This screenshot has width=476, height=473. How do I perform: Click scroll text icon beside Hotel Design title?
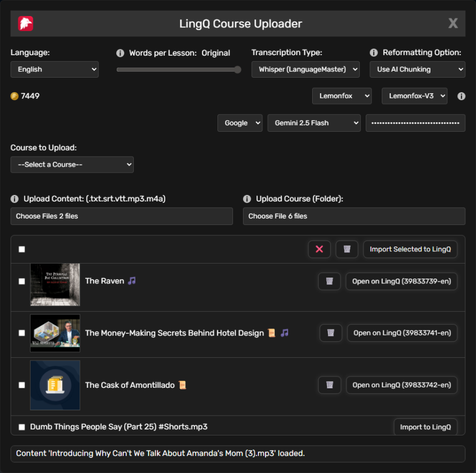click(271, 333)
